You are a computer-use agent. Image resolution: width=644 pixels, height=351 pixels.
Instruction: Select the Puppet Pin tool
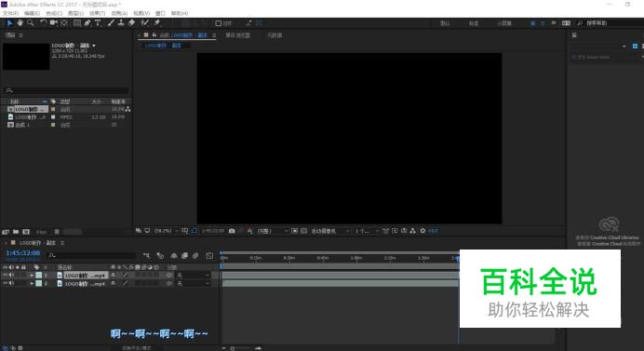(x=157, y=23)
